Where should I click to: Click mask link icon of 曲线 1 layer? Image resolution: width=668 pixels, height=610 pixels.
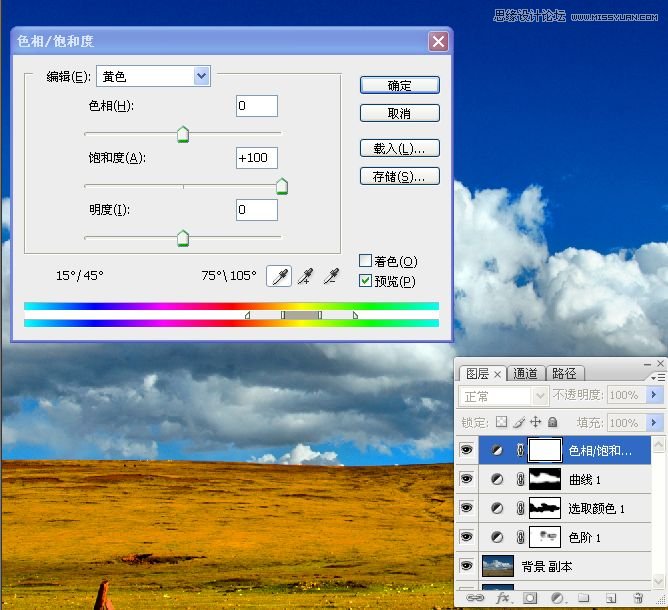tap(520, 479)
